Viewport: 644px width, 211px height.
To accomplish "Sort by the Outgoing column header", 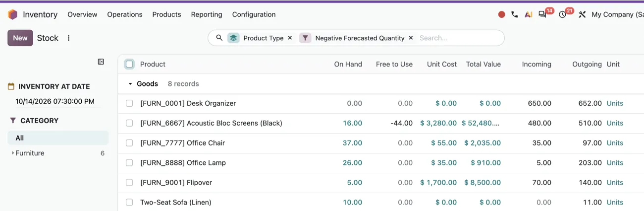I will click(x=587, y=64).
